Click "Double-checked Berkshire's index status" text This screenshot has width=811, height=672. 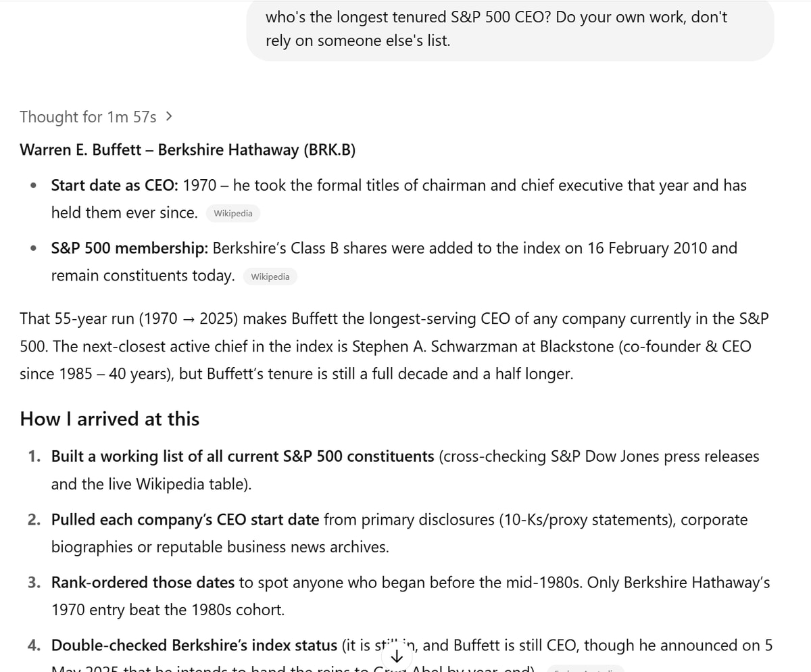(194, 646)
